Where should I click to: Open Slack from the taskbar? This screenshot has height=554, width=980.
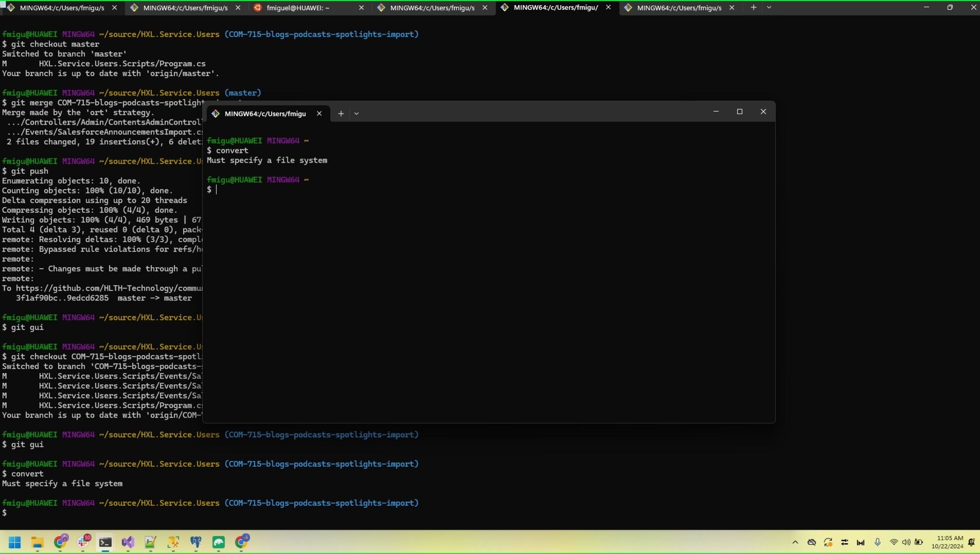point(83,542)
